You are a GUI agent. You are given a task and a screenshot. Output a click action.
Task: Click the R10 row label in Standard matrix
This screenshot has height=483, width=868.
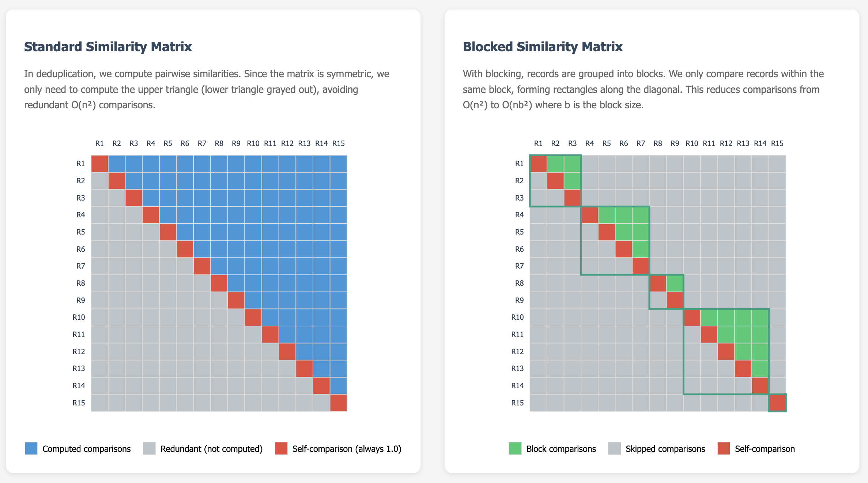[79, 317]
